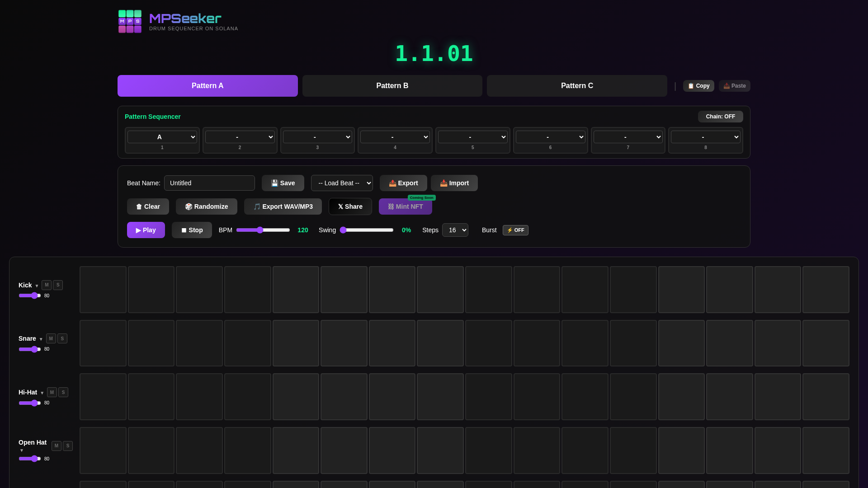Screen dimensions: 868x488
Task: Mute the Hi-Hat track
Action: 52,392
